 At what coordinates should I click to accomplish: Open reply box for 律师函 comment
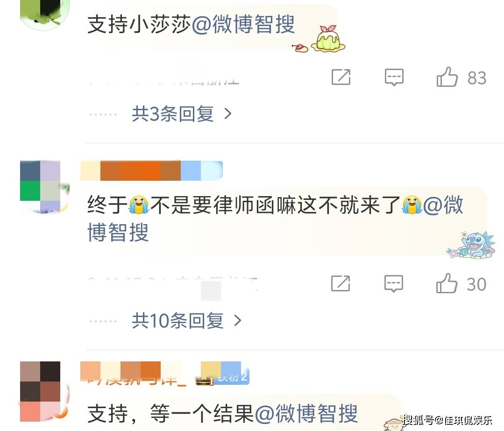click(x=394, y=283)
